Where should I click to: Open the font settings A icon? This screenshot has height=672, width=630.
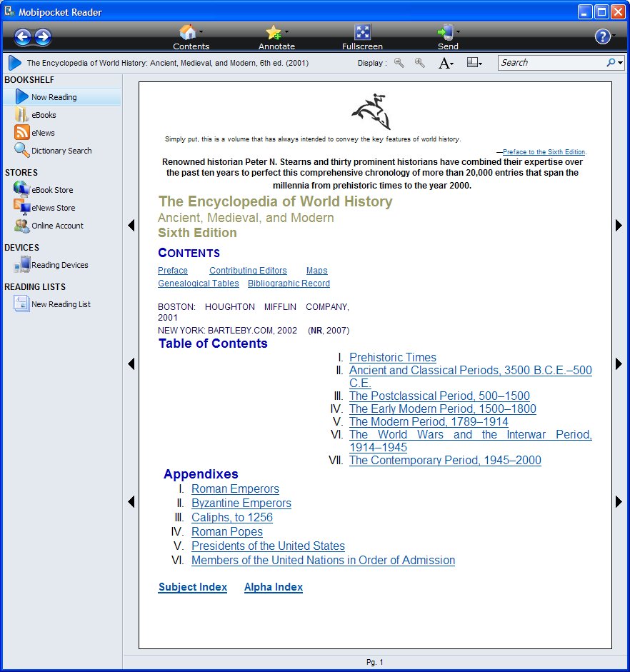pos(446,63)
